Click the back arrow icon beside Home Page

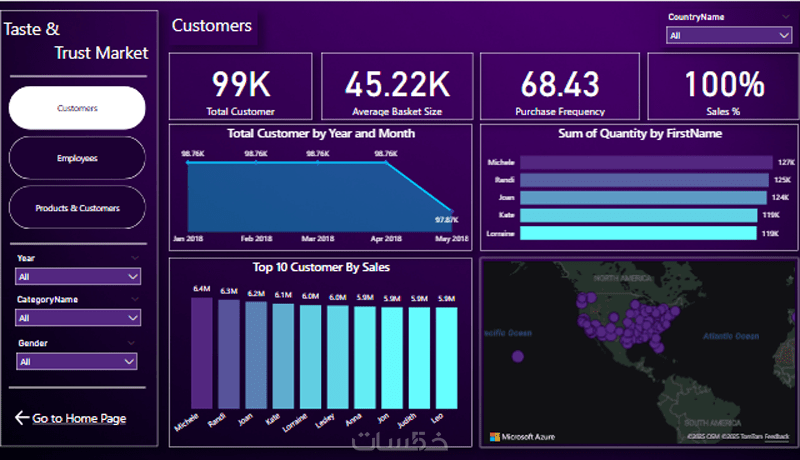(21, 418)
